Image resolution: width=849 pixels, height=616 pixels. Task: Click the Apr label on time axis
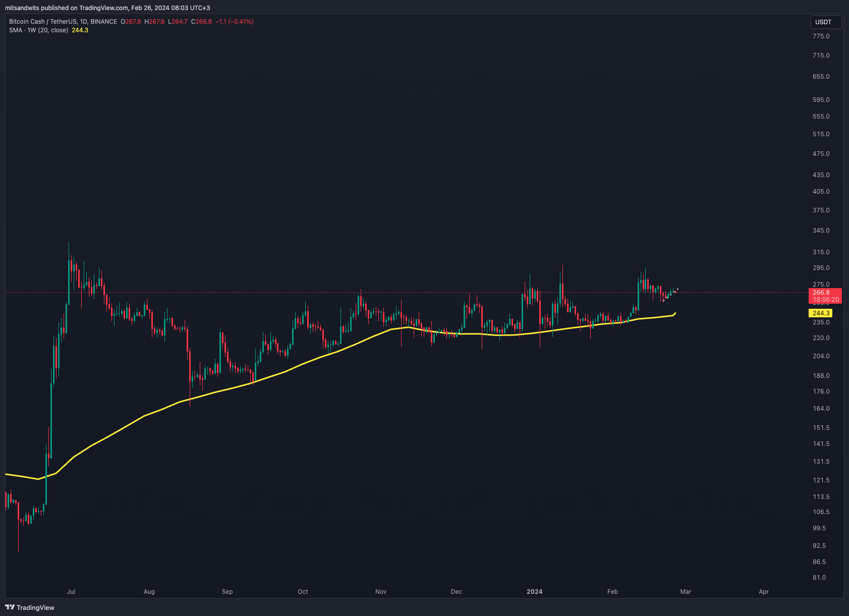[x=764, y=592]
